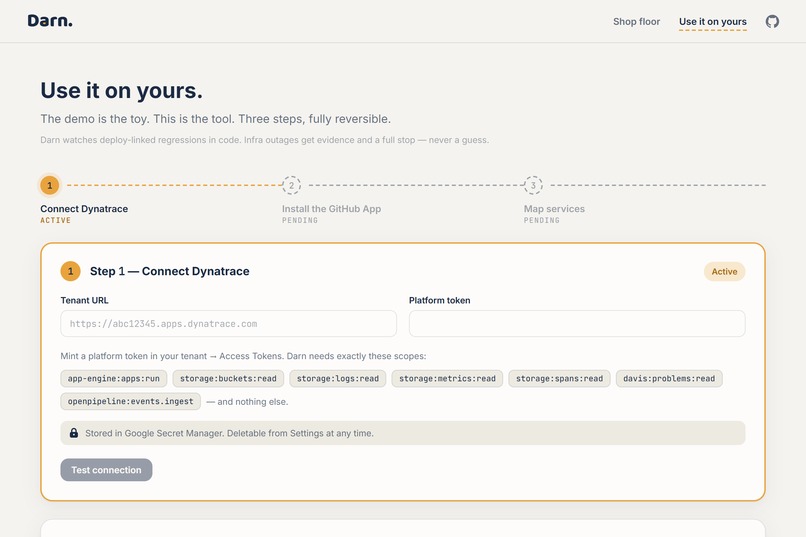Click step 3 circle in progress tracker

[x=533, y=186]
